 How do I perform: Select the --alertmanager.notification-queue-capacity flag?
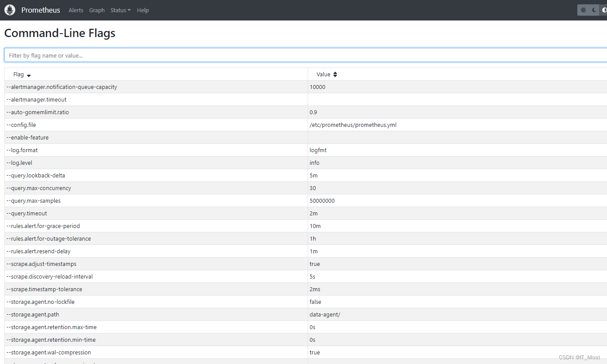pyautogui.click(x=62, y=87)
